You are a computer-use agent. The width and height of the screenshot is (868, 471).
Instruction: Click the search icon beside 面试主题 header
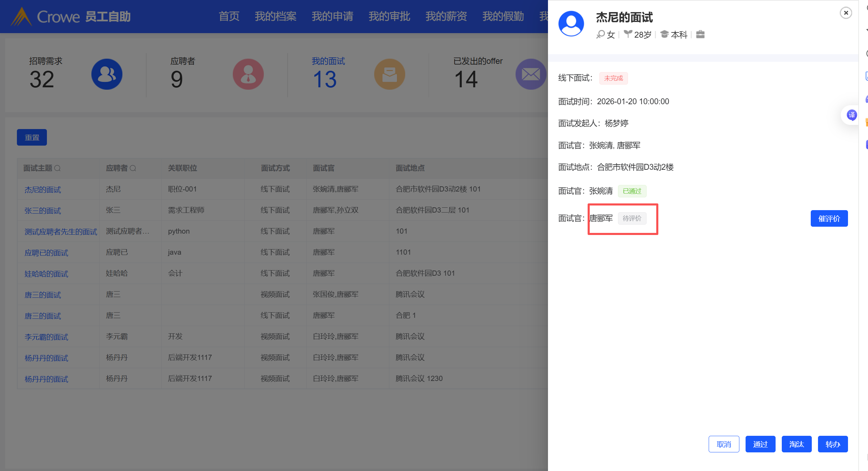(x=58, y=168)
